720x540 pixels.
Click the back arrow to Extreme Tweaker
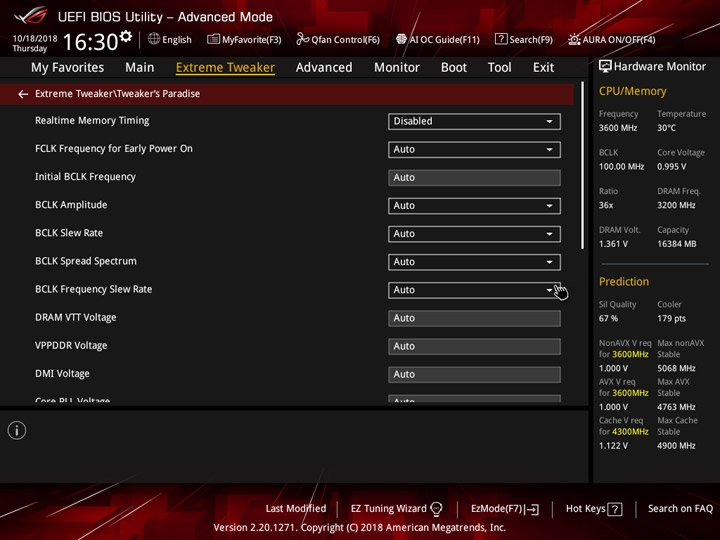click(x=23, y=94)
